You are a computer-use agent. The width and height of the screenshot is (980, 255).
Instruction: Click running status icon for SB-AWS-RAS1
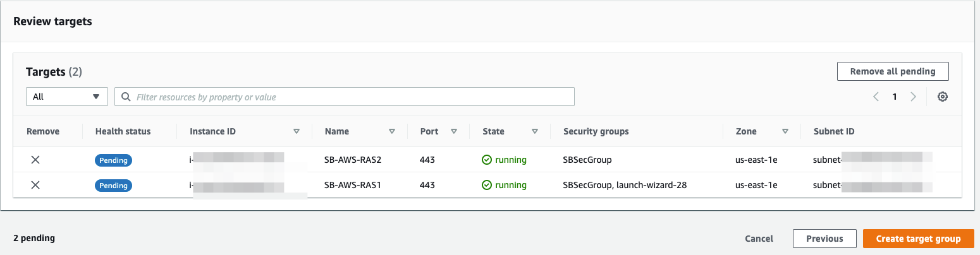click(x=487, y=185)
